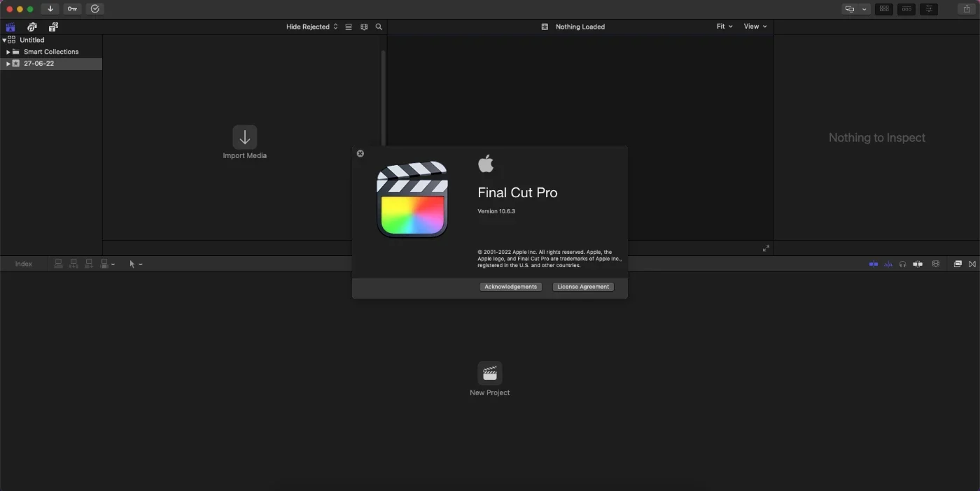Open the Keyword Editor key icon
This screenshot has width=980, height=491.
coord(73,9)
